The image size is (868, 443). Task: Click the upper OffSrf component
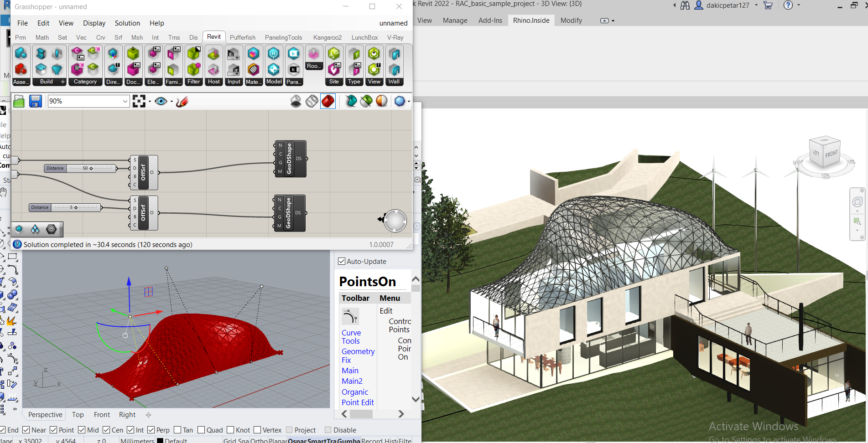click(144, 172)
